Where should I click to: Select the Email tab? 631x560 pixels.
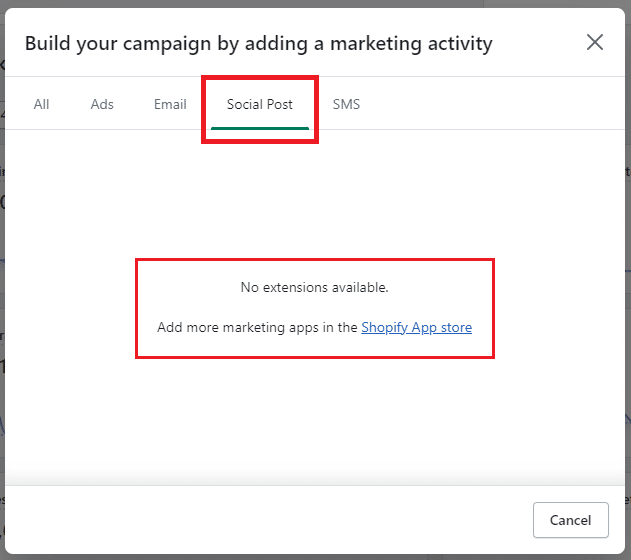pyautogui.click(x=170, y=104)
